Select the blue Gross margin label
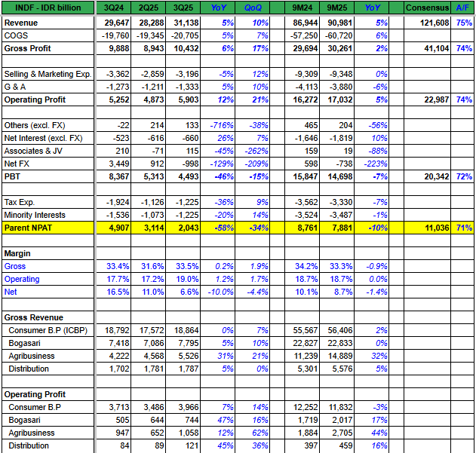This screenshot has height=453, width=476. (14, 266)
